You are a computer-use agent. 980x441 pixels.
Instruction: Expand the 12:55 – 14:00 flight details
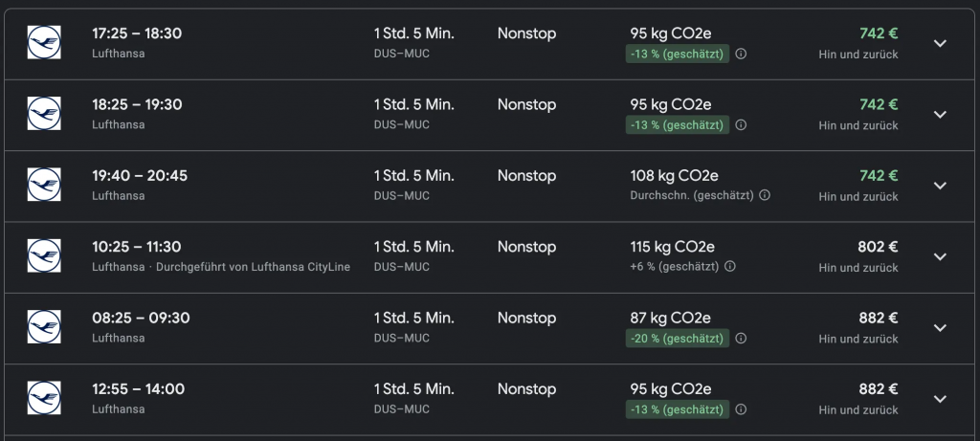coord(940,398)
